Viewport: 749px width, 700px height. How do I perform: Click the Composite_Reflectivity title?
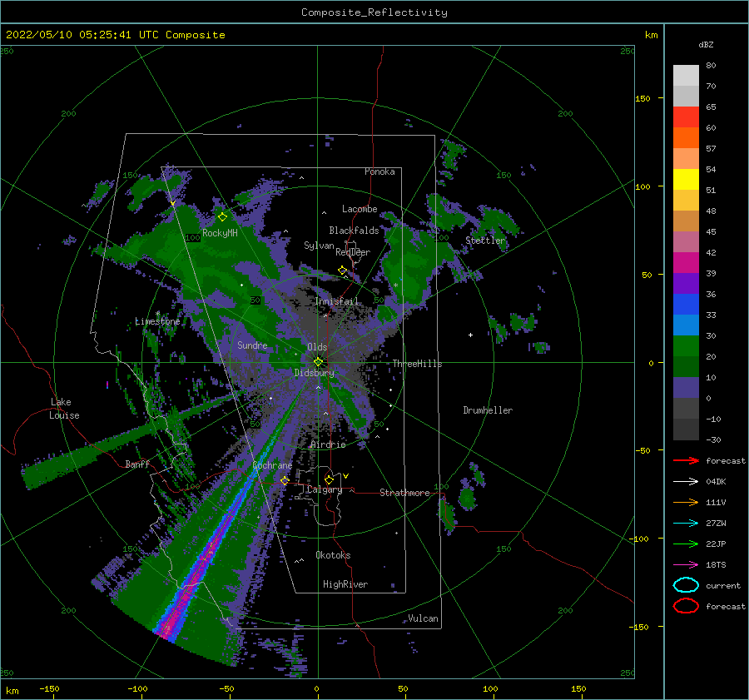click(374, 12)
